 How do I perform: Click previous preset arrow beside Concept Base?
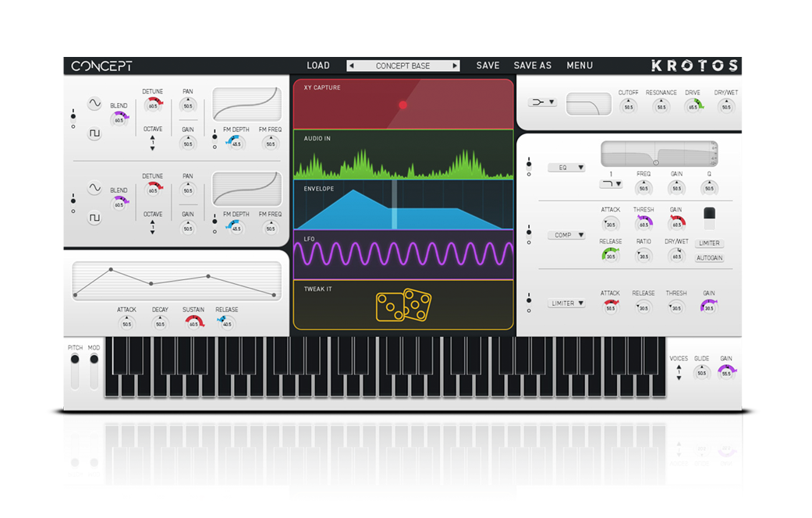[352, 66]
